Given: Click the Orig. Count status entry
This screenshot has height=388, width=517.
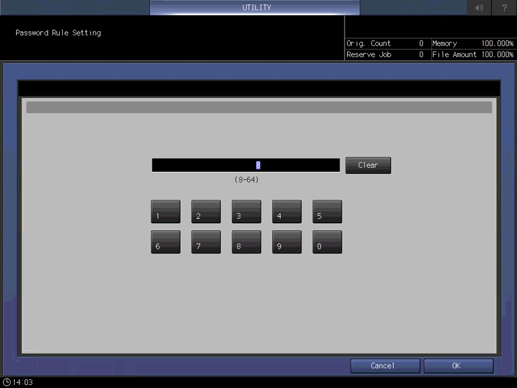Looking at the screenshot, I should pyautogui.click(x=385, y=43).
